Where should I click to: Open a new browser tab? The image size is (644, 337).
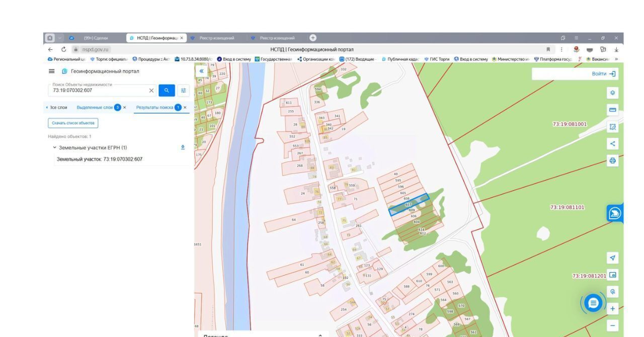click(312, 38)
